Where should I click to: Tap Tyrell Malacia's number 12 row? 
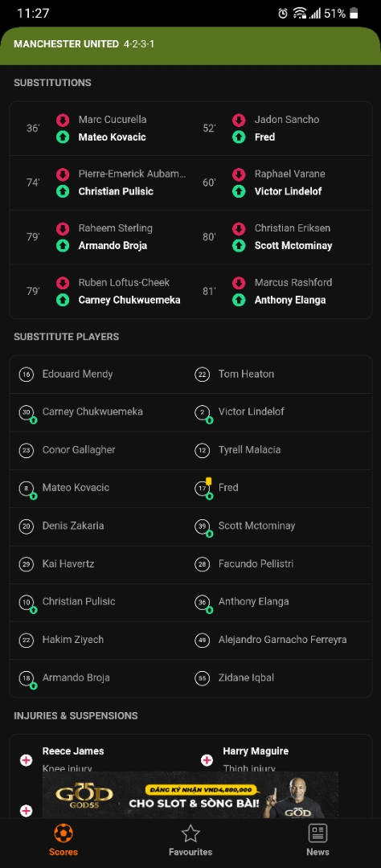(282, 450)
